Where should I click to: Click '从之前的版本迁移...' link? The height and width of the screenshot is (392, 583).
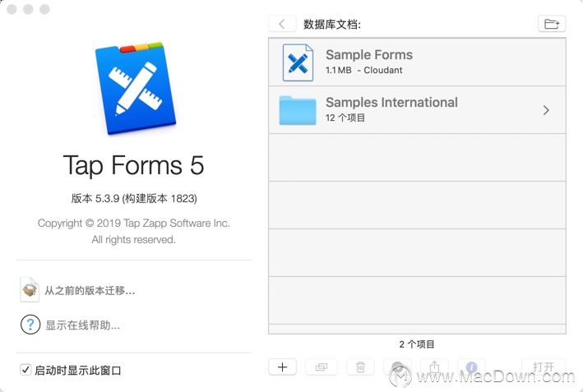[x=90, y=290]
